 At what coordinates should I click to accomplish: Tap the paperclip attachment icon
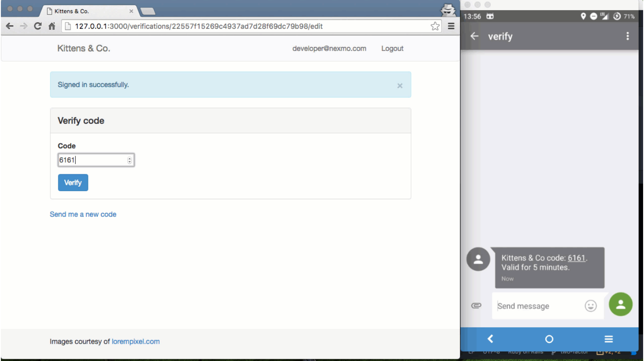[476, 306]
